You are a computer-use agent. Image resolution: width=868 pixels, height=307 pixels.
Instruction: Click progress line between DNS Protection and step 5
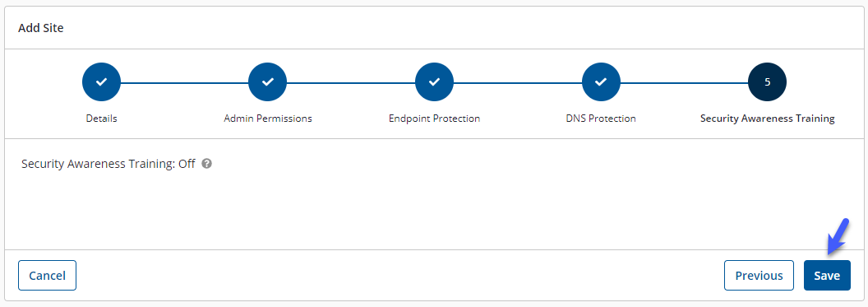684,82
